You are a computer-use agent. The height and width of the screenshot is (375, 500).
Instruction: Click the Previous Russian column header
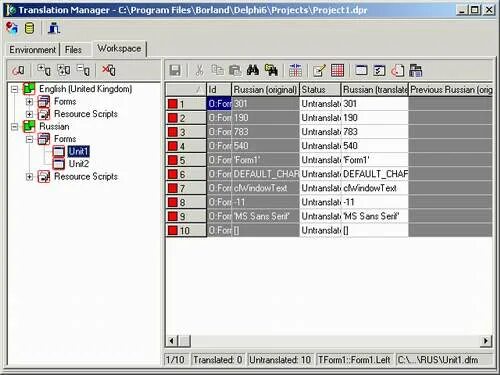[451, 90]
